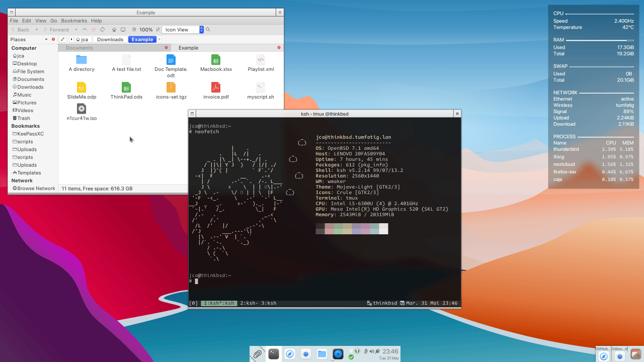The width and height of the screenshot is (644, 362).
Task: Expand the Places side pane dropdown
Action: [x=46, y=39]
